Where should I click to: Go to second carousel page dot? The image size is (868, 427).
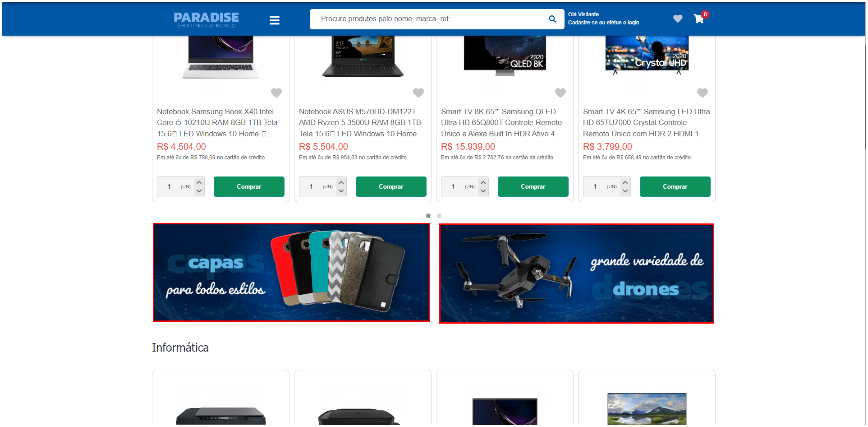(x=439, y=216)
